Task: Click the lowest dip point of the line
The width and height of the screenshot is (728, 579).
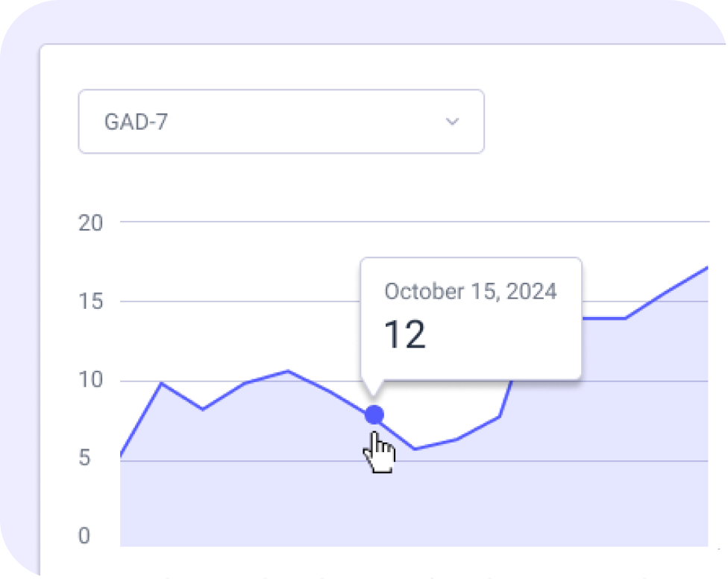Action: pos(415,448)
